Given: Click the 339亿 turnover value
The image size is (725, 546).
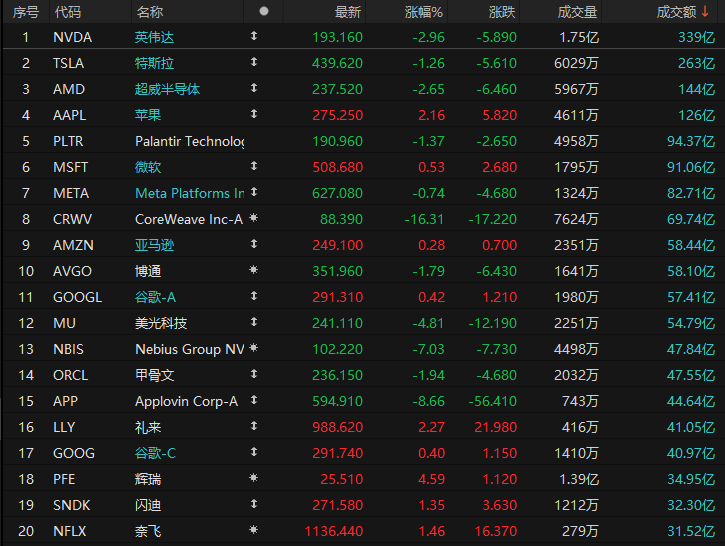Looking at the screenshot, I should coord(696,37).
